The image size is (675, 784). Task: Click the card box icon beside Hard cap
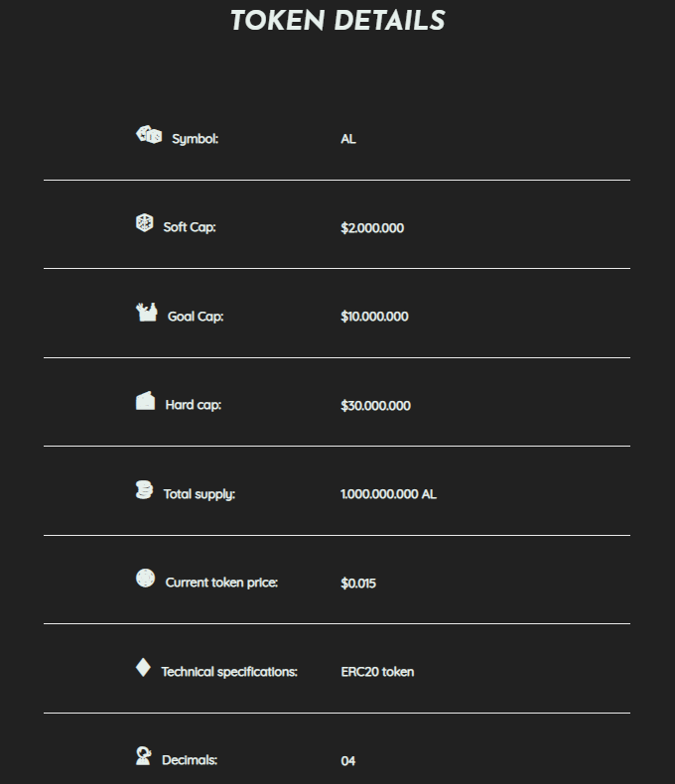coord(146,401)
